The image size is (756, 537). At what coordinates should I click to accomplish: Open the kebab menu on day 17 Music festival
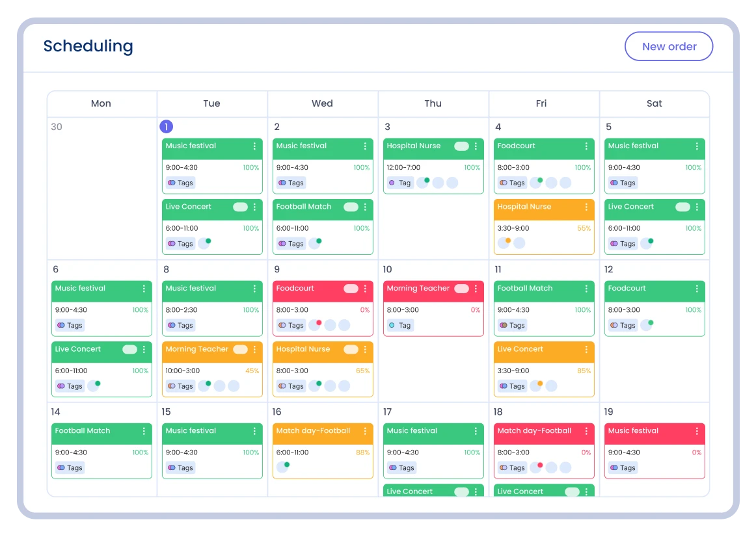point(476,431)
